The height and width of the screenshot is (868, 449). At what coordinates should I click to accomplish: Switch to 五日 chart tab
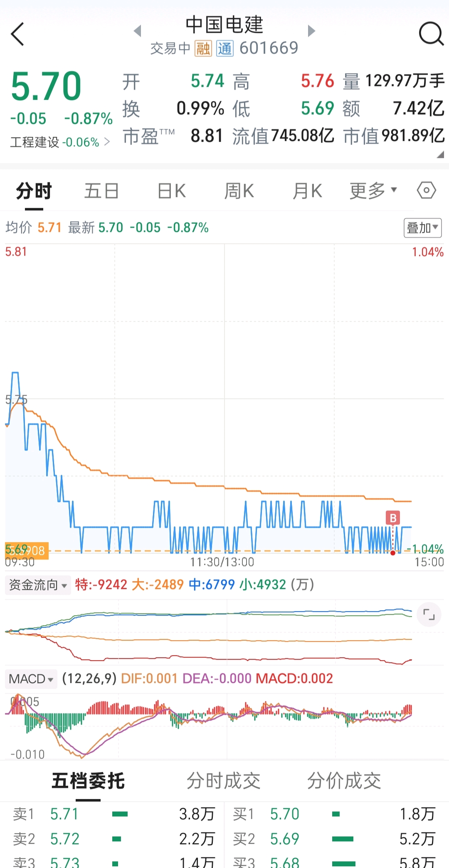point(101,191)
